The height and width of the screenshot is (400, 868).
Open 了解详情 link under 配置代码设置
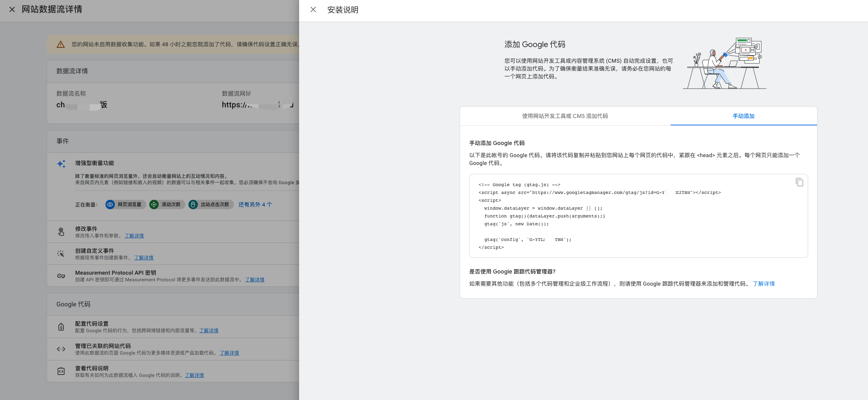pyautogui.click(x=209, y=331)
